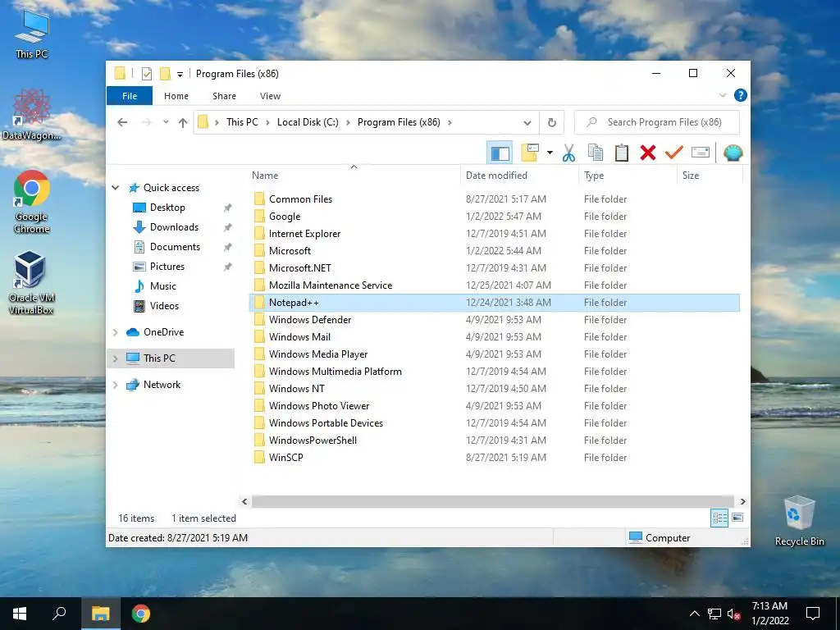
Task: Click the Paste clipboard icon
Action: [622, 153]
